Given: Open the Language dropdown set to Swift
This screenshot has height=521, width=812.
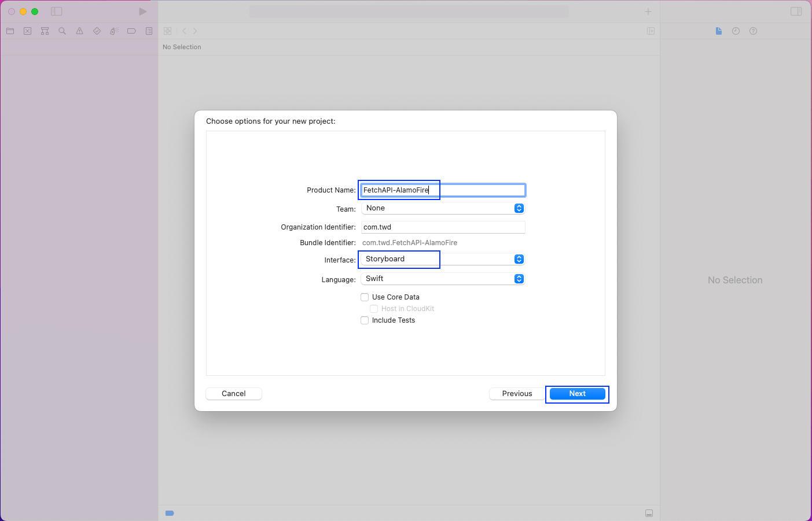Looking at the screenshot, I should pos(443,279).
